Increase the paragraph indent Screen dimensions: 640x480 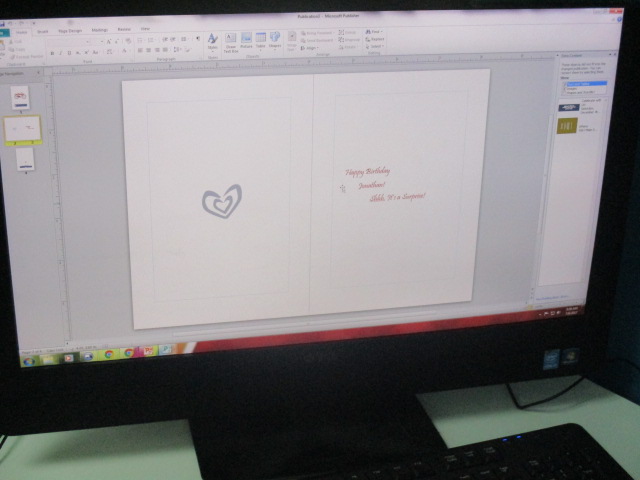[x=173, y=40]
